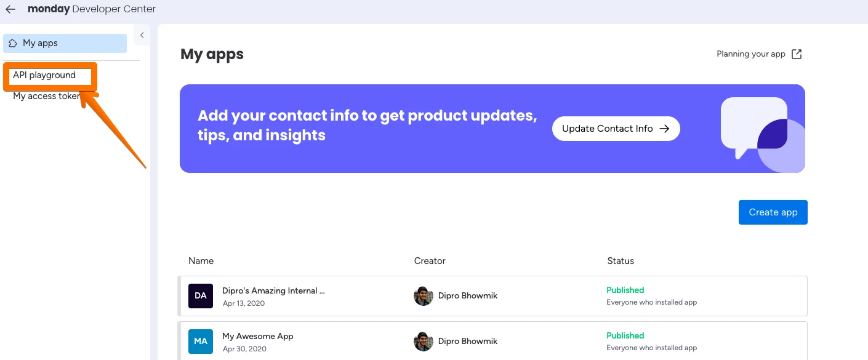Click the arrow inside the Update Contact Info button
The image size is (868, 360).
pyautogui.click(x=664, y=129)
